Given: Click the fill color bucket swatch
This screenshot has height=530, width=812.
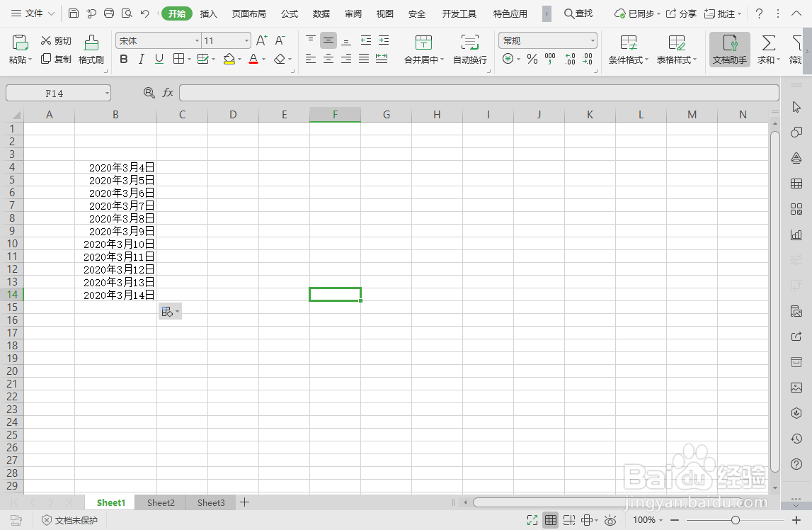Looking at the screenshot, I should (229, 59).
